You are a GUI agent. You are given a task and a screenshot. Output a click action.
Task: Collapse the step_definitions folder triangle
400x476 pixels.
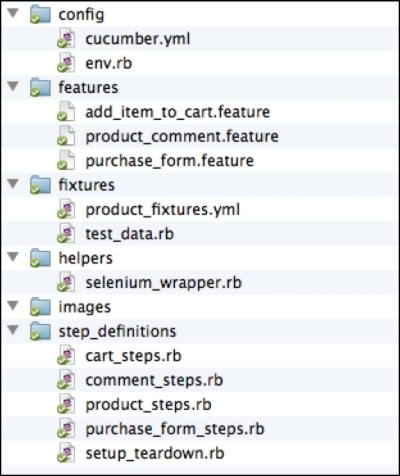pyautogui.click(x=13, y=330)
